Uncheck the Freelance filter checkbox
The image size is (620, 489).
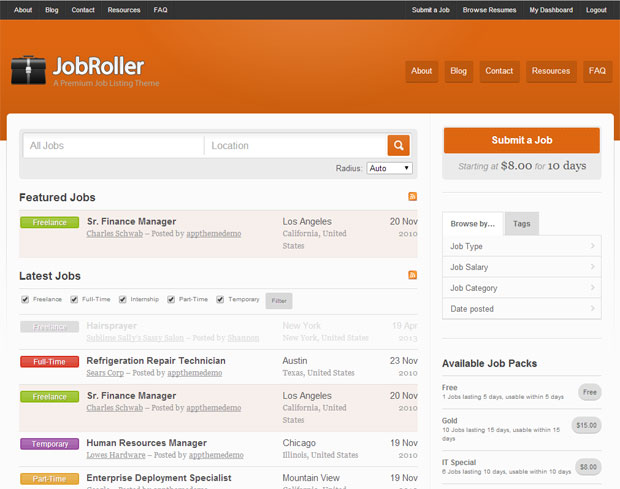coord(25,299)
